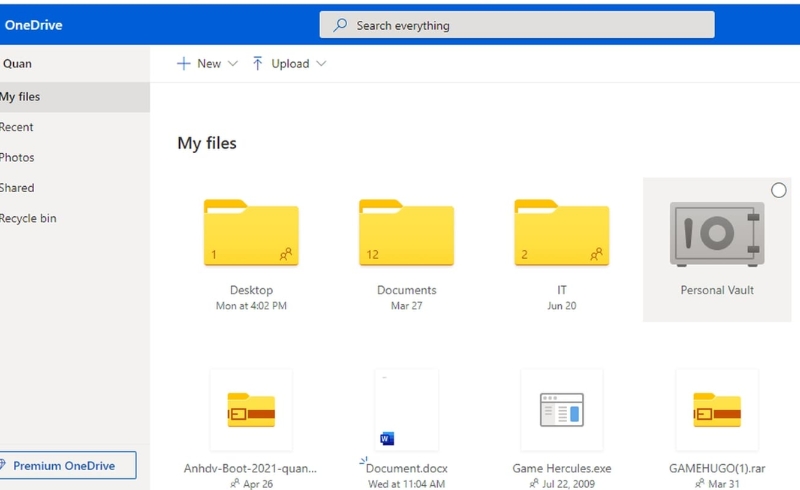Click the Word icon on Document.docx thumbnail
This screenshot has height=490, width=800.
(387, 438)
